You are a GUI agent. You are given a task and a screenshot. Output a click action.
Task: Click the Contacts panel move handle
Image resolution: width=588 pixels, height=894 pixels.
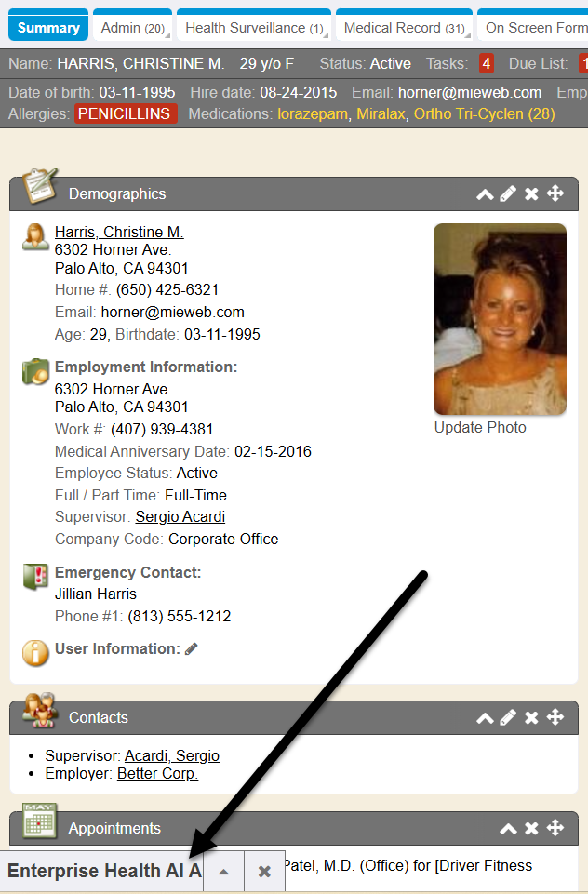555,716
